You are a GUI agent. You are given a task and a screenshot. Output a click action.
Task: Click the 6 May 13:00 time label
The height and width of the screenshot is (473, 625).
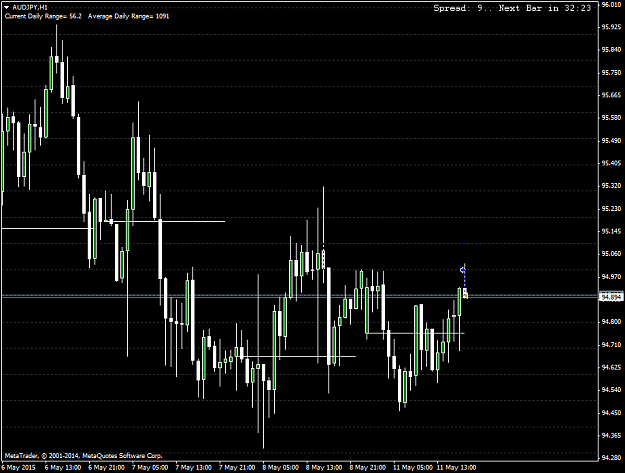pos(63,467)
